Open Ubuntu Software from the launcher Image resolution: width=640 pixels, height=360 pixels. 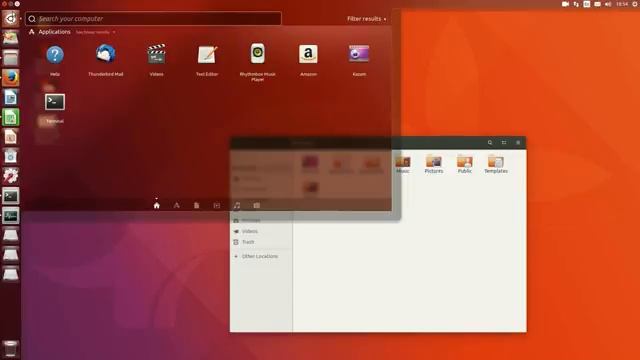point(10,156)
